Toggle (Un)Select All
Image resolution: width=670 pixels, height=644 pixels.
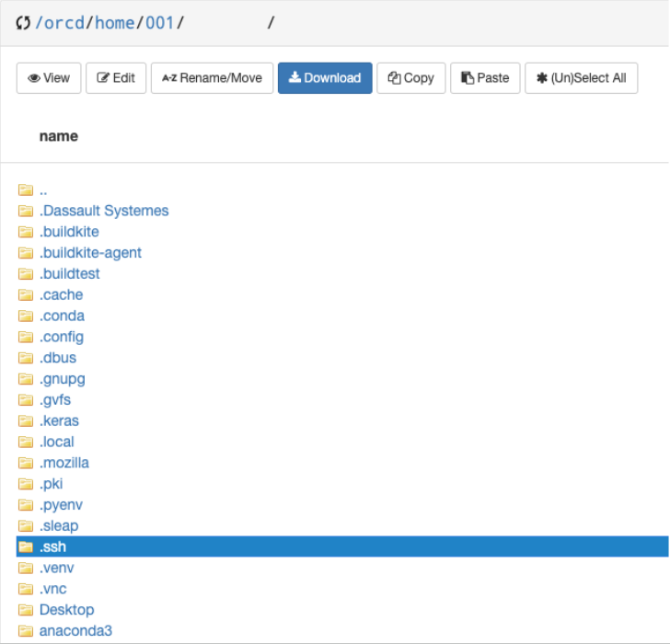[x=581, y=78]
